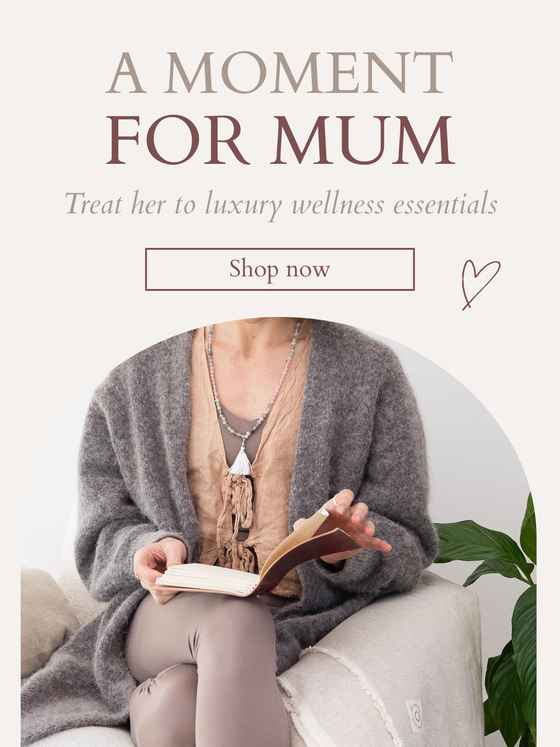The image size is (560, 747).
Task: Select the A MOMENT heading text
Action: click(x=280, y=73)
